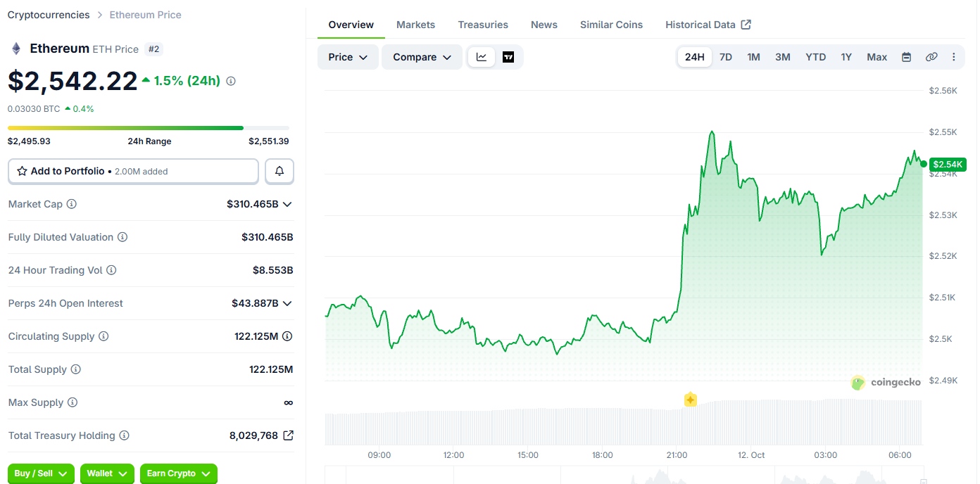Click info icon beside Circulating Supply label
The image size is (980, 484).
click(x=103, y=336)
